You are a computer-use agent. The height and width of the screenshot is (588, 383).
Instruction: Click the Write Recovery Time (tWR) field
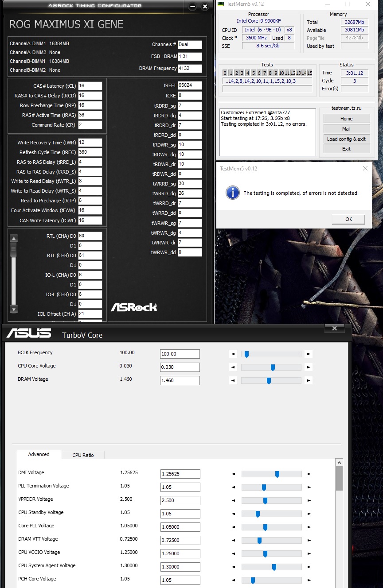click(x=90, y=143)
